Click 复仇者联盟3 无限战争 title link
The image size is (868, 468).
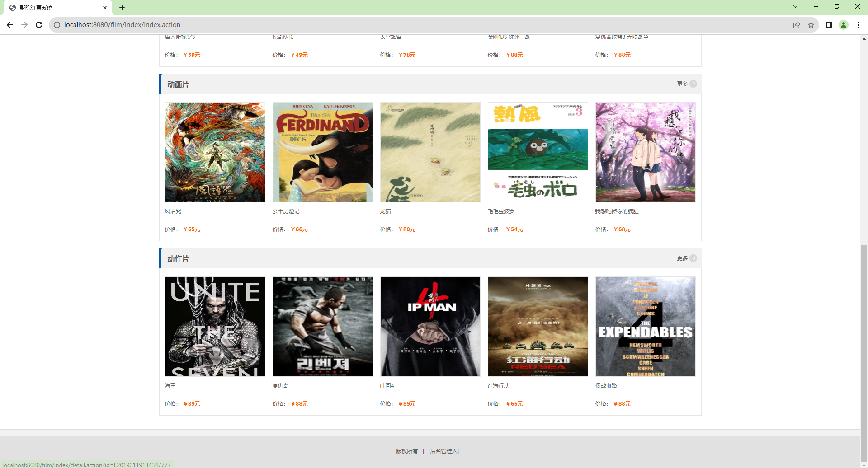622,37
